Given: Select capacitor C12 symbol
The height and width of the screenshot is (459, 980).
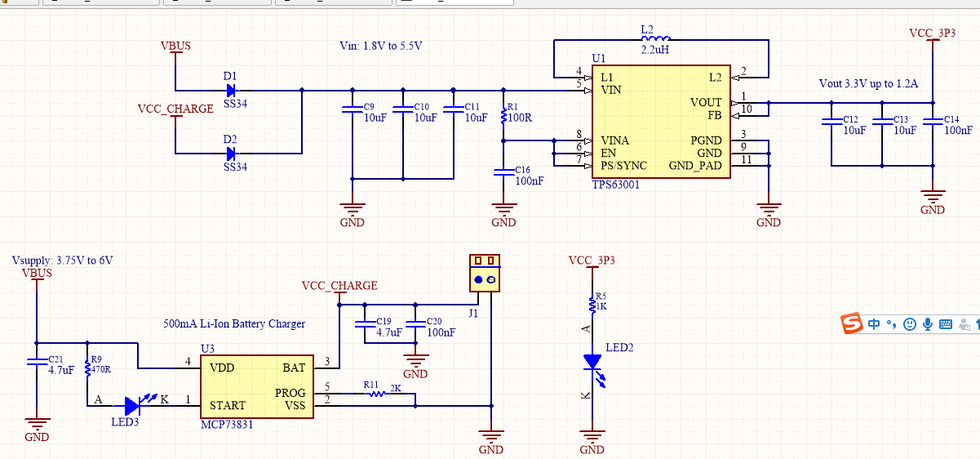Looking at the screenshot, I should pyautogui.click(x=831, y=120).
